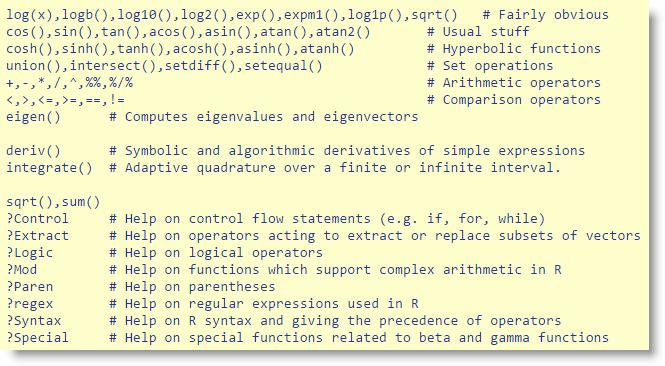Click the union() set function
The image size is (665, 366).
click(x=34, y=66)
